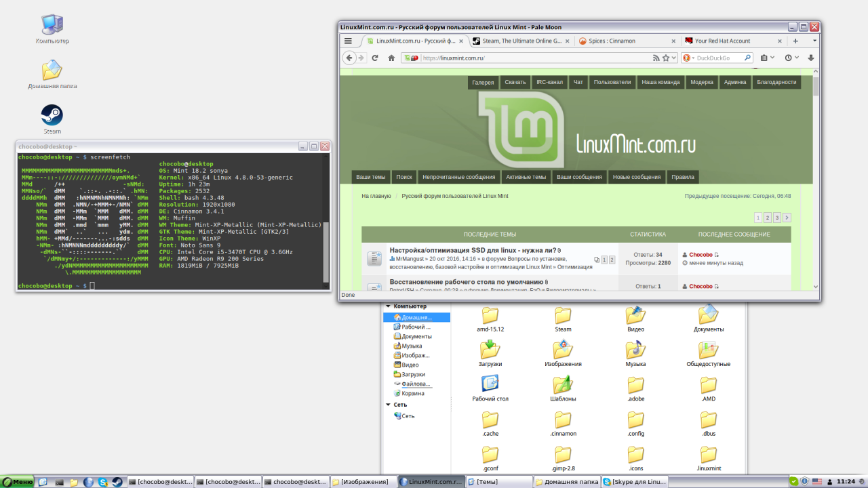
Task: Open new tab with plus button
Action: point(796,41)
